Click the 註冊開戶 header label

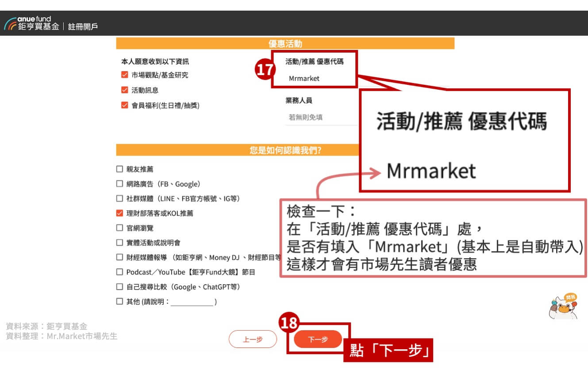(x=83, y=27)
